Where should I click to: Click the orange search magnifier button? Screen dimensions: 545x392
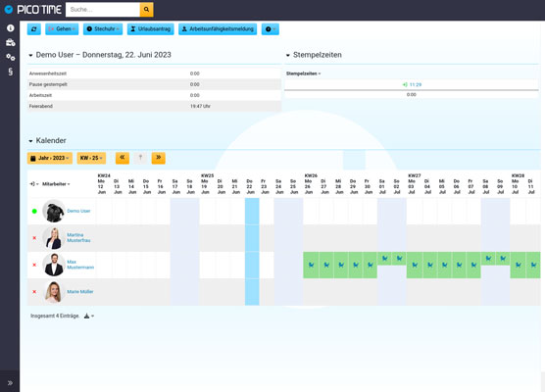tap(146, 10)
